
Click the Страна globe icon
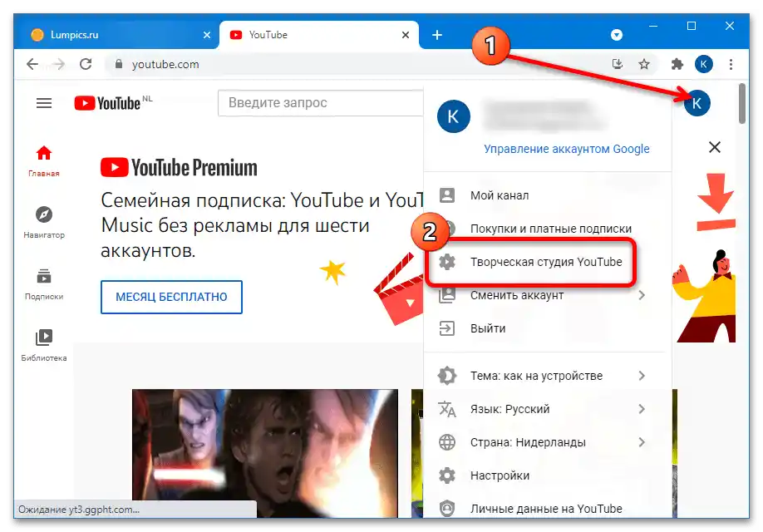(x=446, y=442)
